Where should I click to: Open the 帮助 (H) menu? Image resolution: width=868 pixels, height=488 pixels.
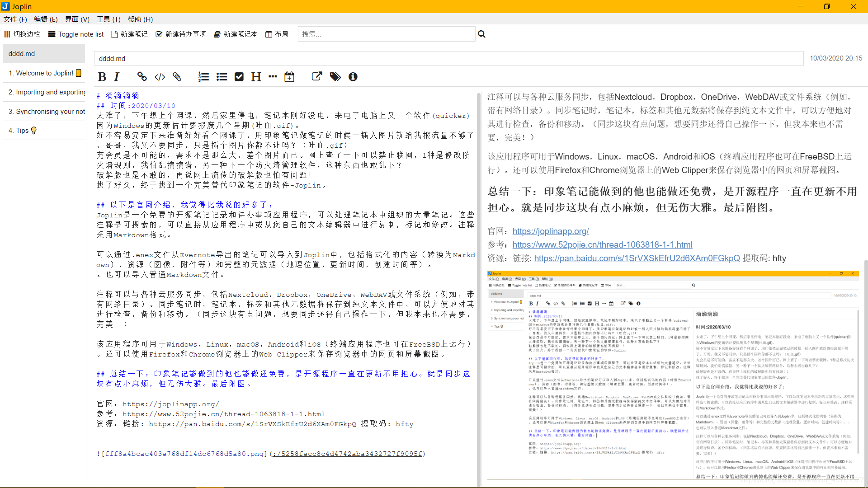pos(140,19)
